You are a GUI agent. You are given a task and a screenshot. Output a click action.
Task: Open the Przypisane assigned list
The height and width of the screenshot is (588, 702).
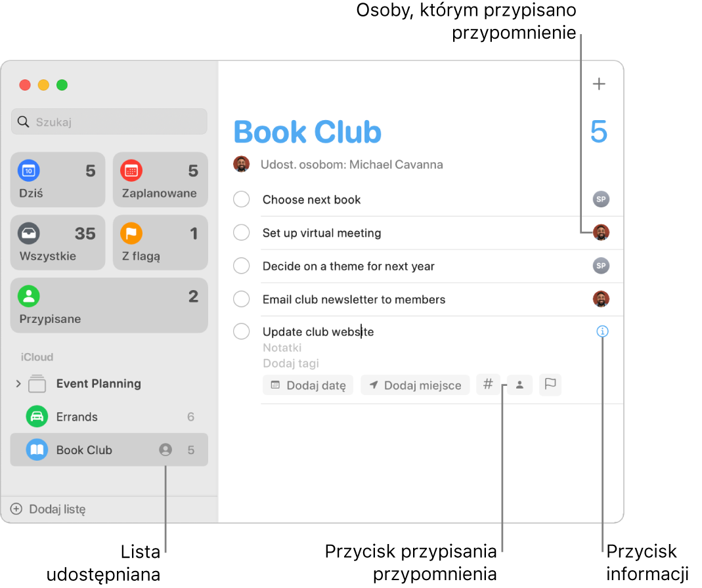coord(109,305)
